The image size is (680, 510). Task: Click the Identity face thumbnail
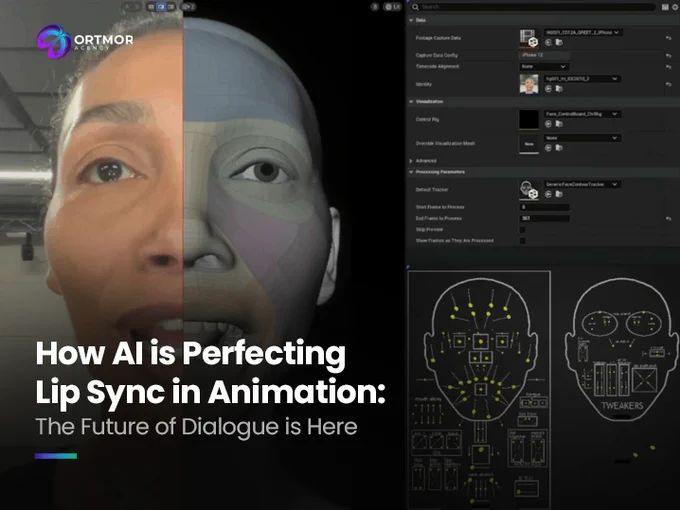[529, 84]
